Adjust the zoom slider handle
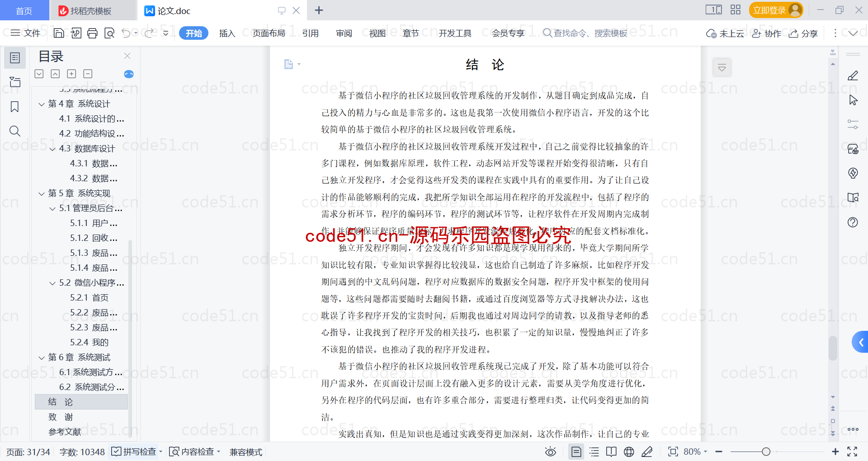 pyautogui.click(x=766, y=452)
